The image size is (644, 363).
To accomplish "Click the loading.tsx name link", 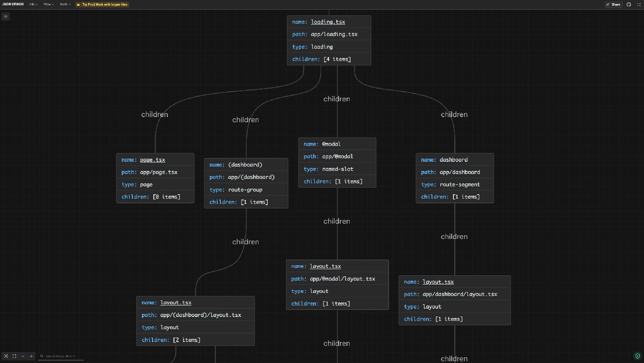I will click(x=328, y=22).
